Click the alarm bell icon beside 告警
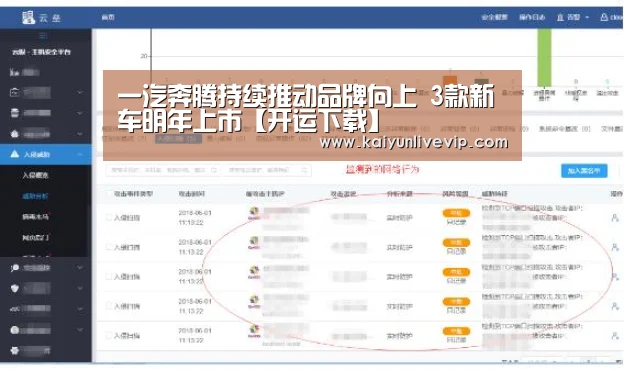This screenshot has height=370, width=624. coord(560,17)
